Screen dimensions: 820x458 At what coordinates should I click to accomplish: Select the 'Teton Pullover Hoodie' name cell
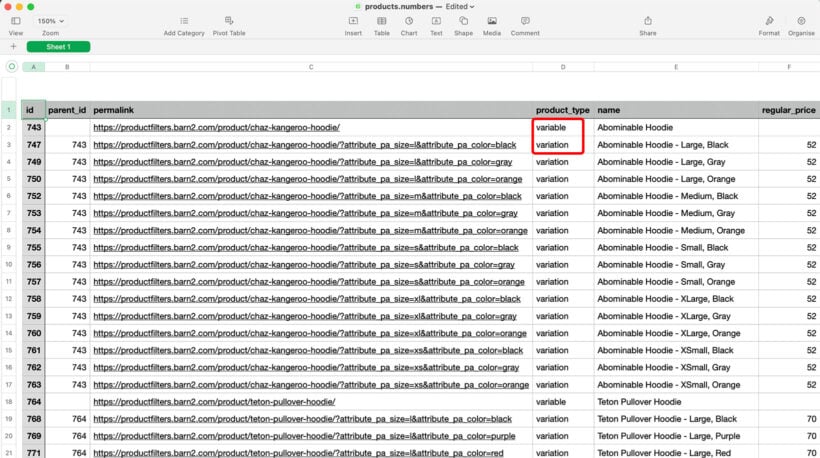pyautogui.click(x=676, y=402)
